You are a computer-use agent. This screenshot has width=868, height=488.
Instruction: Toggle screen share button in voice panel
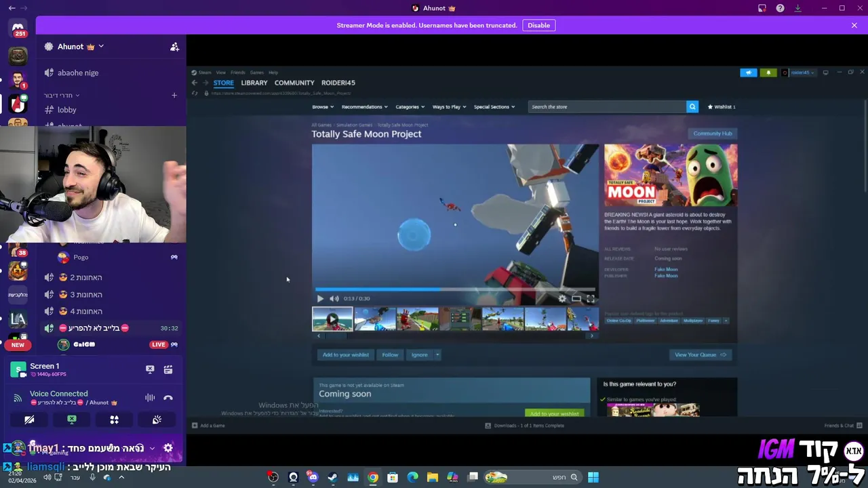(72, 420)
